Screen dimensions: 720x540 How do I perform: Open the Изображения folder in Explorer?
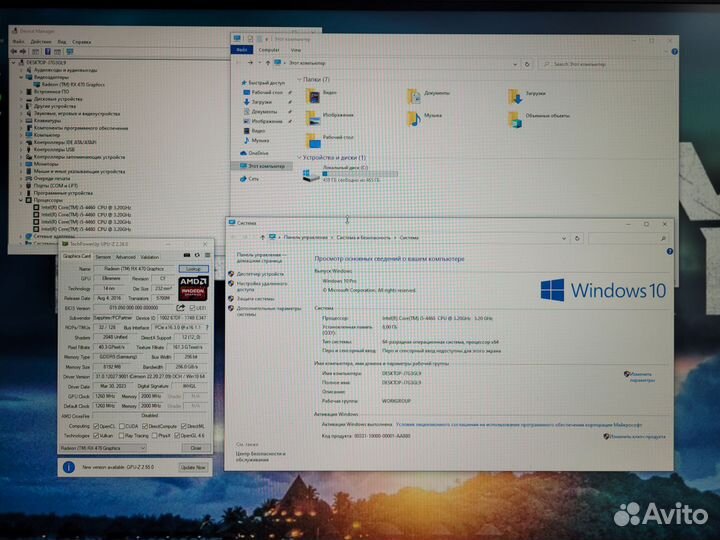[x=313, y=118]
